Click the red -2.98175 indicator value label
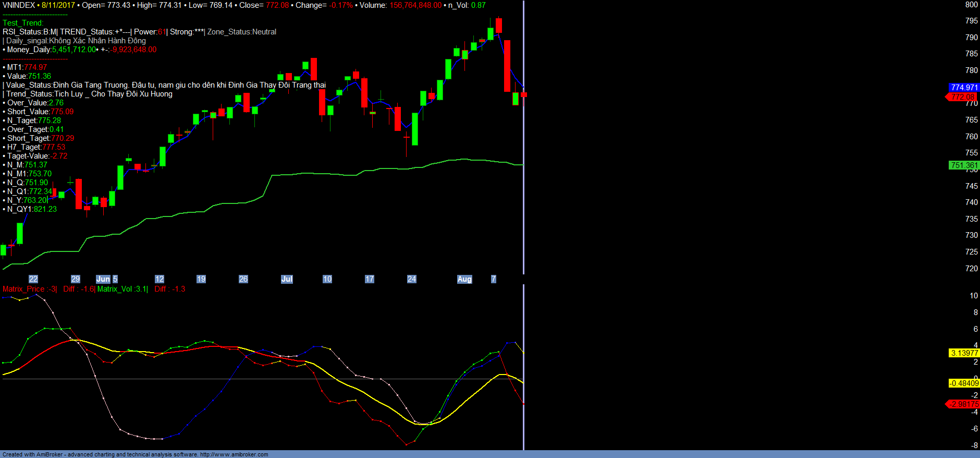 [x=963, y=404]
